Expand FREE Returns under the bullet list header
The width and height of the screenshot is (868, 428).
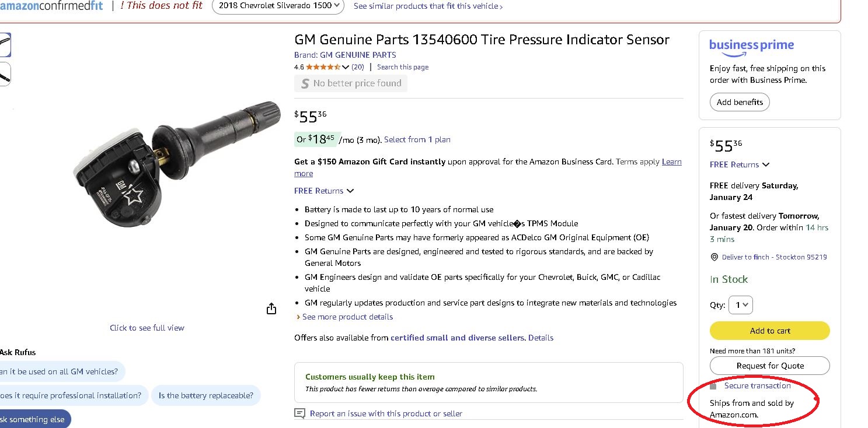coord(324,191)
